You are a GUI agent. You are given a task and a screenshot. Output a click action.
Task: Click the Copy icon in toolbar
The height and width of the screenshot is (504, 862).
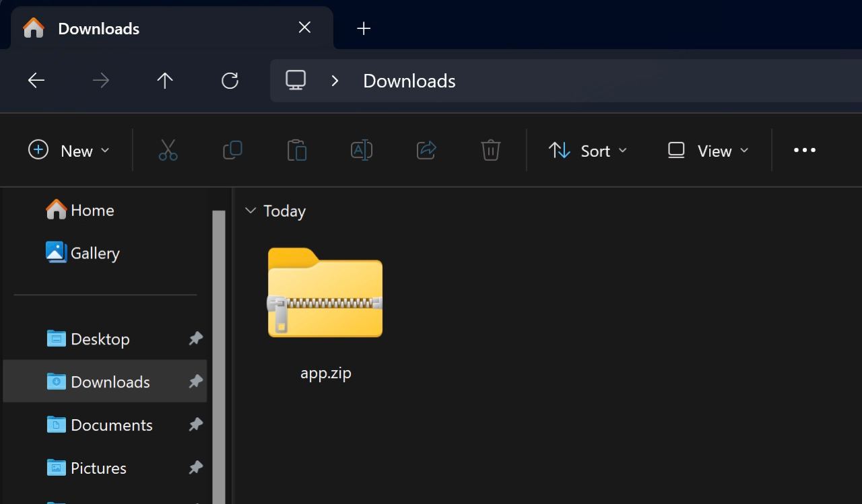[232, 150]
